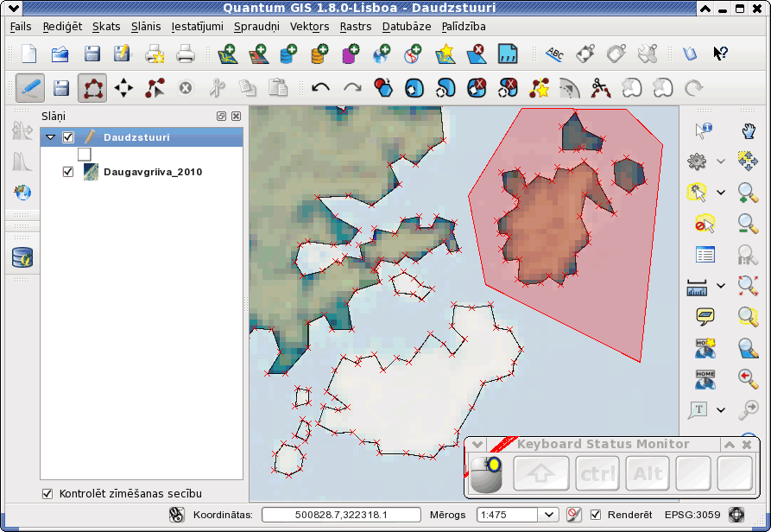
Task: Click the Identify Features tool
Action: pos(705,130)
